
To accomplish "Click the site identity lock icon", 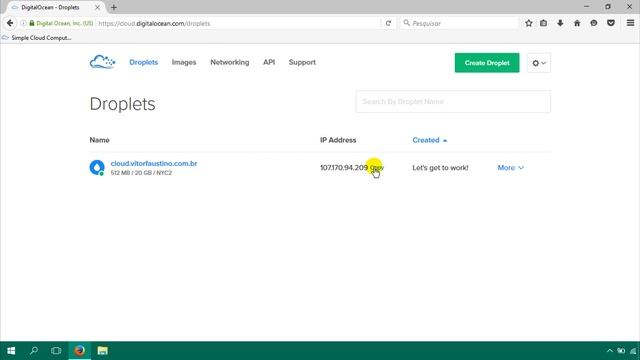I will (x=32, y=23).
